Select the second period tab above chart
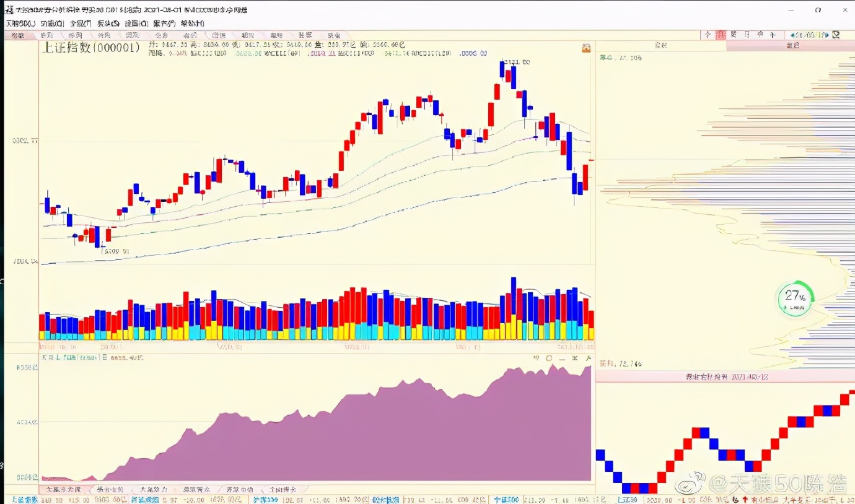 click(46, 35)
